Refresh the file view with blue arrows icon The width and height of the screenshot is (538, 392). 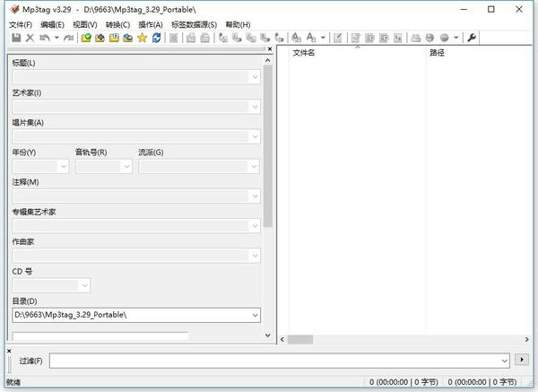(x=156, y=38)
